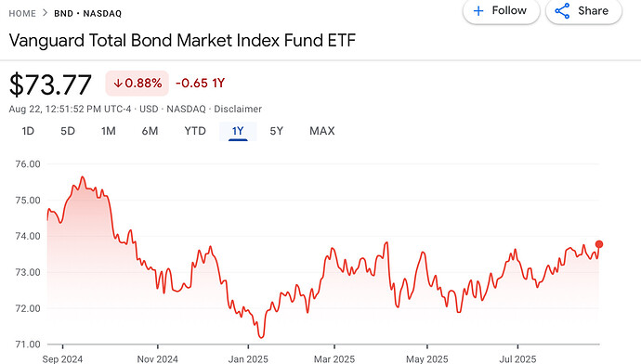Show the YTD chart range
Screen dimensions: 641x364
195,131
